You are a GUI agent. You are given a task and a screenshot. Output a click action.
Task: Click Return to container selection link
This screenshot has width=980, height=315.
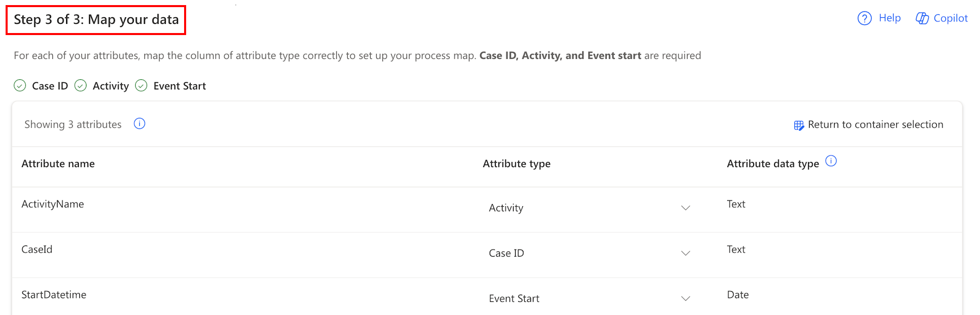pyautogui.click(x=875, y=124)
